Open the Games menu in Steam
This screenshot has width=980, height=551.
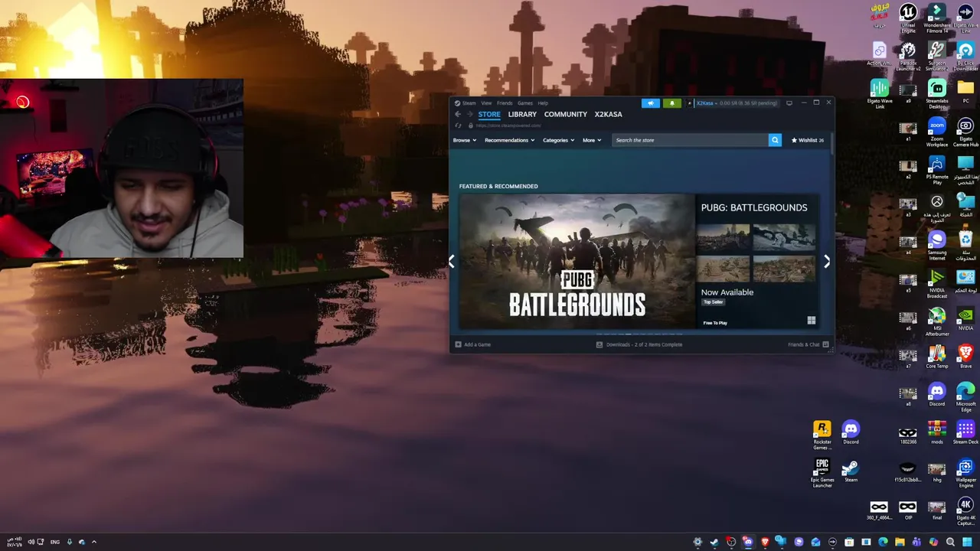(525, 103)
